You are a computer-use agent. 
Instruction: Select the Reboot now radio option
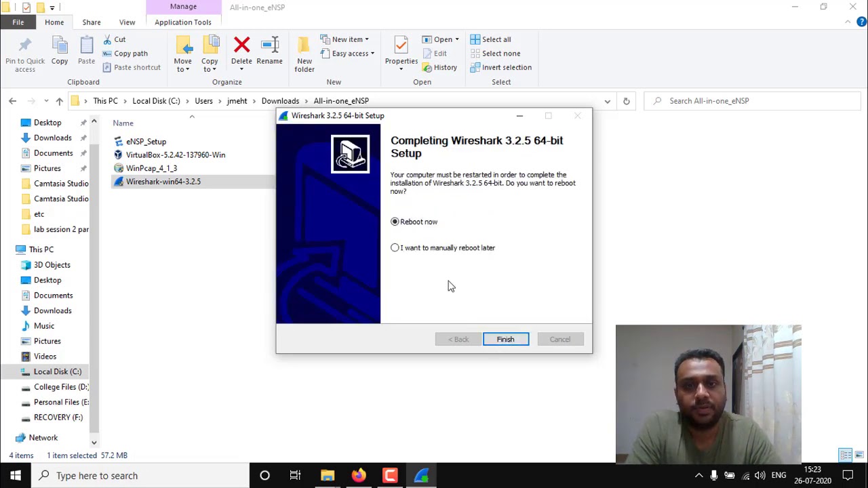(x=414, y=222)
